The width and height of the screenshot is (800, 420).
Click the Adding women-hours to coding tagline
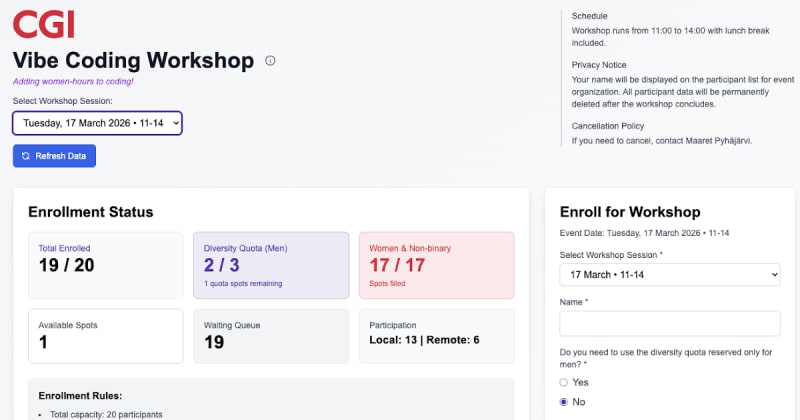(73, 82)
